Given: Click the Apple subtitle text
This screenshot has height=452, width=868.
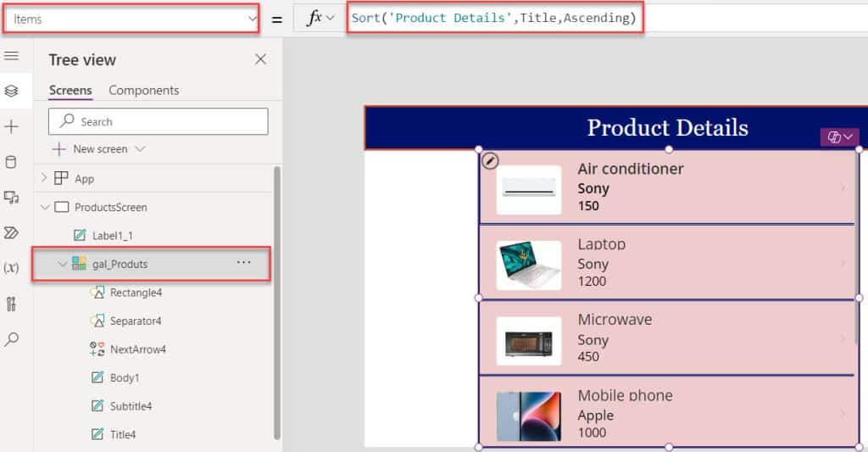Looking at the screenshot, I should [596, 416].
